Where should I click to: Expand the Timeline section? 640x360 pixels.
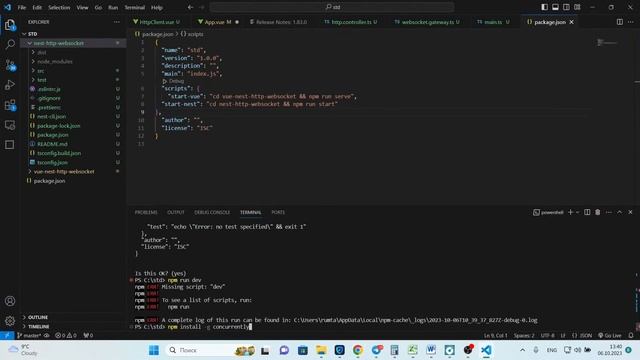coord(38,327)
